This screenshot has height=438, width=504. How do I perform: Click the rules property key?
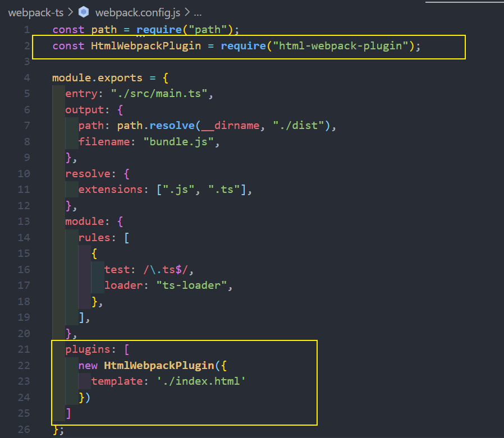(94, 238)
